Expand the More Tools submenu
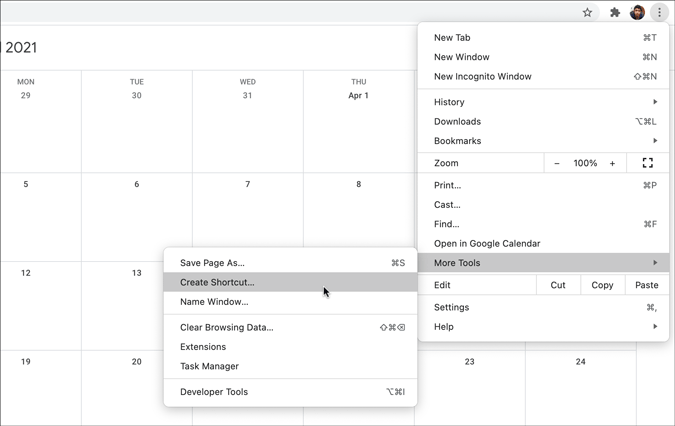The height and width of the screenshot is (426, 675). click(543, 262)
